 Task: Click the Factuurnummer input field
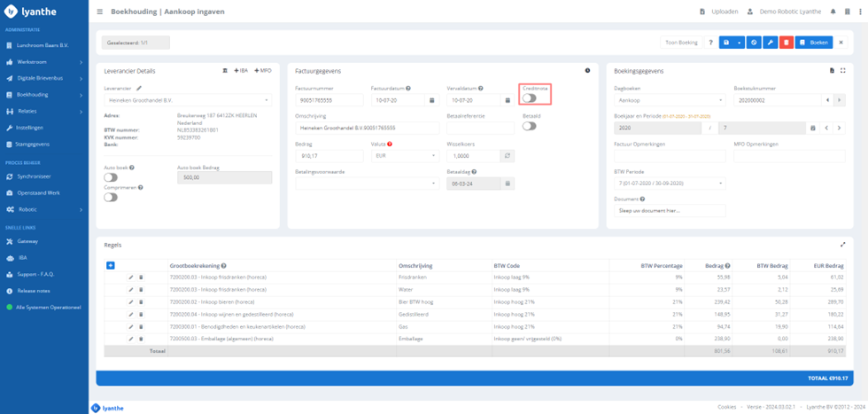[329, 100]
